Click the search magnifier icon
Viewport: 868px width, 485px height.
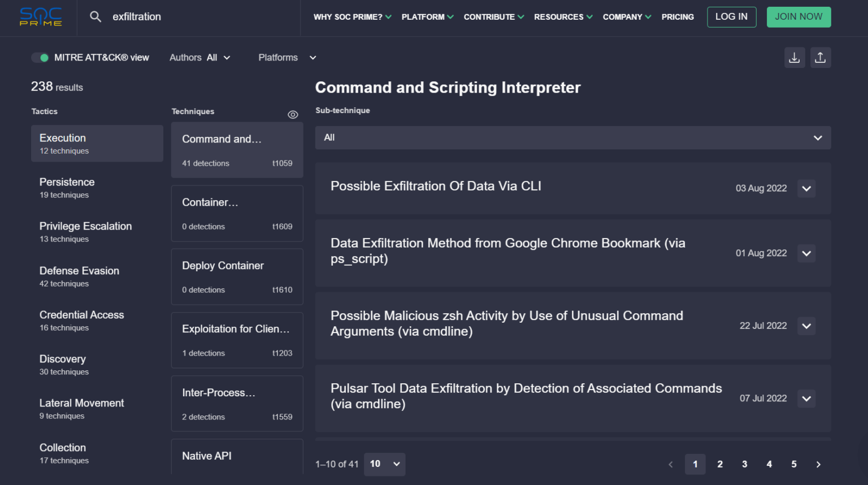tap(96, 17)
